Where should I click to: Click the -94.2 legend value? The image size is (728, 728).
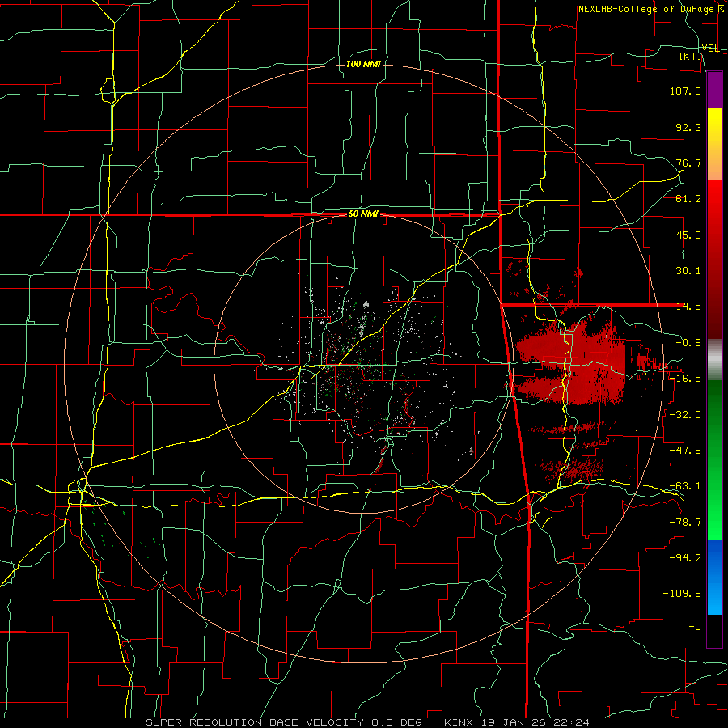point(685,557)
